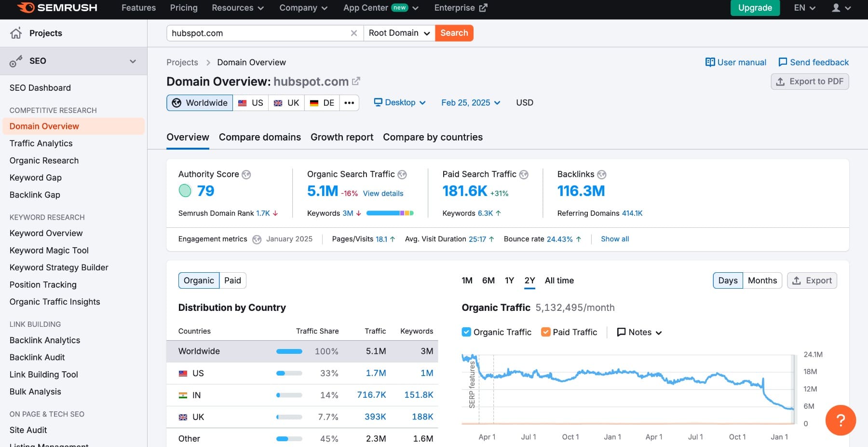Open the help bubble in the bottom corner
Screen dimensions: 868x447
pyautogui.click(x=841, y=420)
